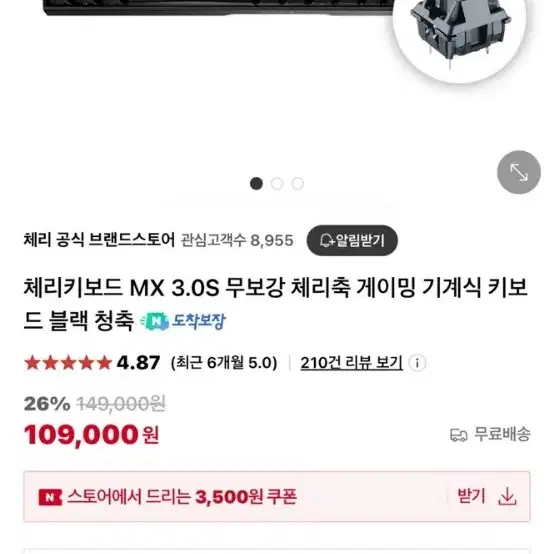Click the 3,500원 쿠폰 banner

click(277, 496)
